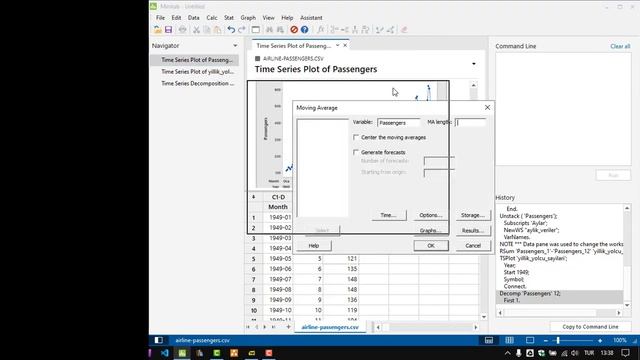
Task: Click Help button in Moving Average dialog
Action: pyautogui.click(x=313, y=245)
